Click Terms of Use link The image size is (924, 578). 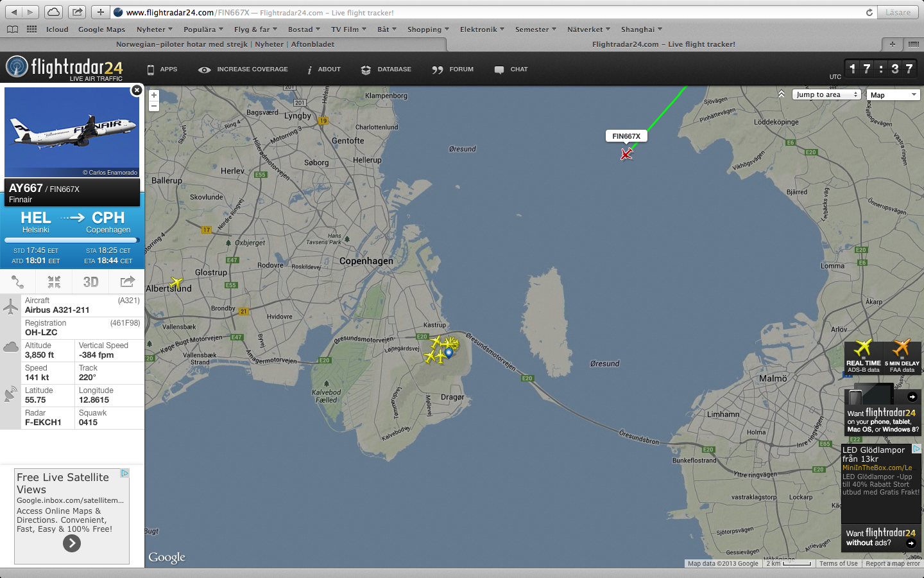click(838, 563)
